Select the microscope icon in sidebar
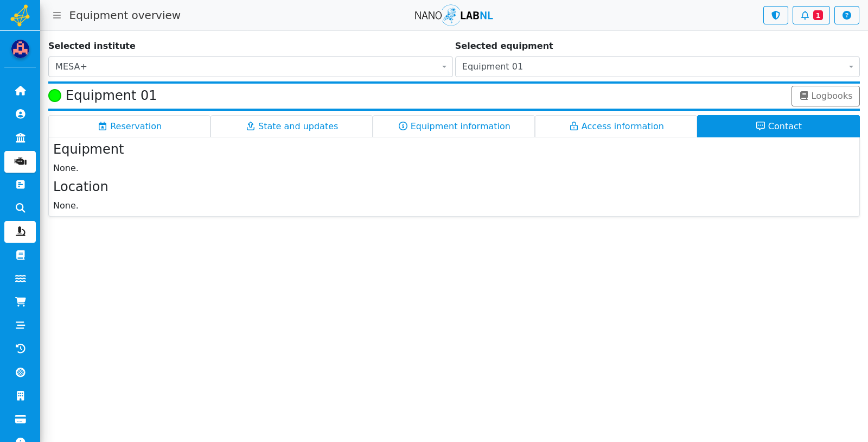The width and height of the screenshot is (868, 442). coord(20,232)
